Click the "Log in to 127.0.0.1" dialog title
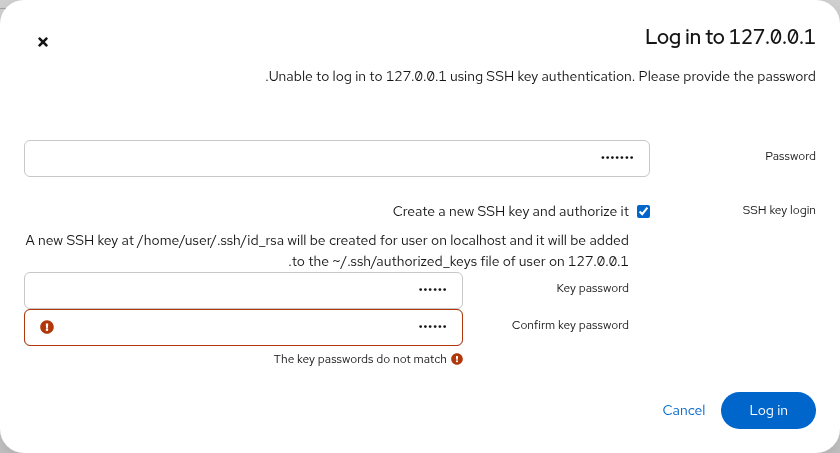This screenshot has width=840, height=453. tap(730, 37)
